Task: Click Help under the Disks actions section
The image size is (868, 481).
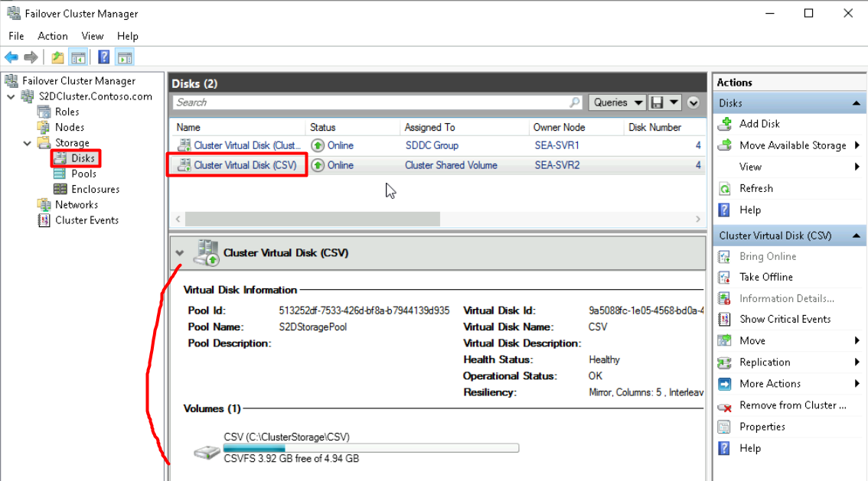Action: [x=750, y=210]
